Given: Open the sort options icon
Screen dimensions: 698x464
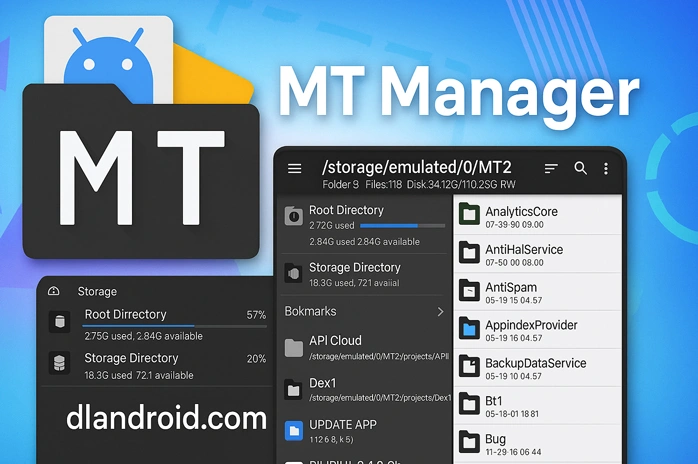Looking at the screenshot, I should tap(551, 168).
